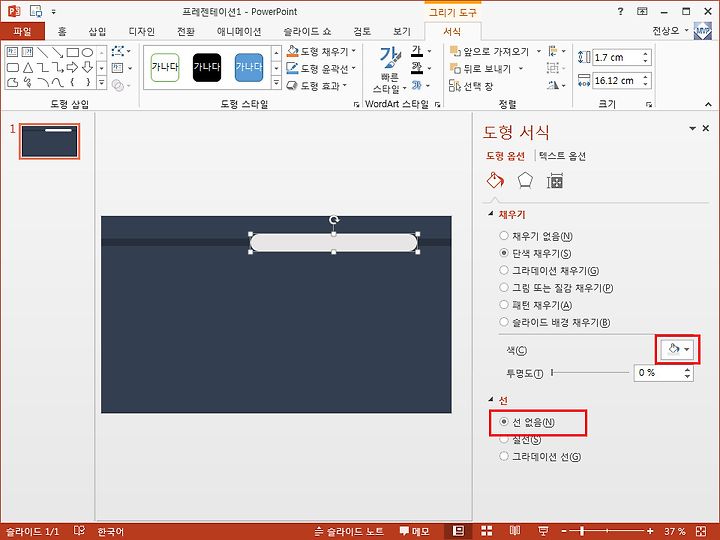This screenshot has width=720, height=540.
Task: Click 슬라이드 노트 in status bar
Action: pyautogui.click(x=349, y=532)
